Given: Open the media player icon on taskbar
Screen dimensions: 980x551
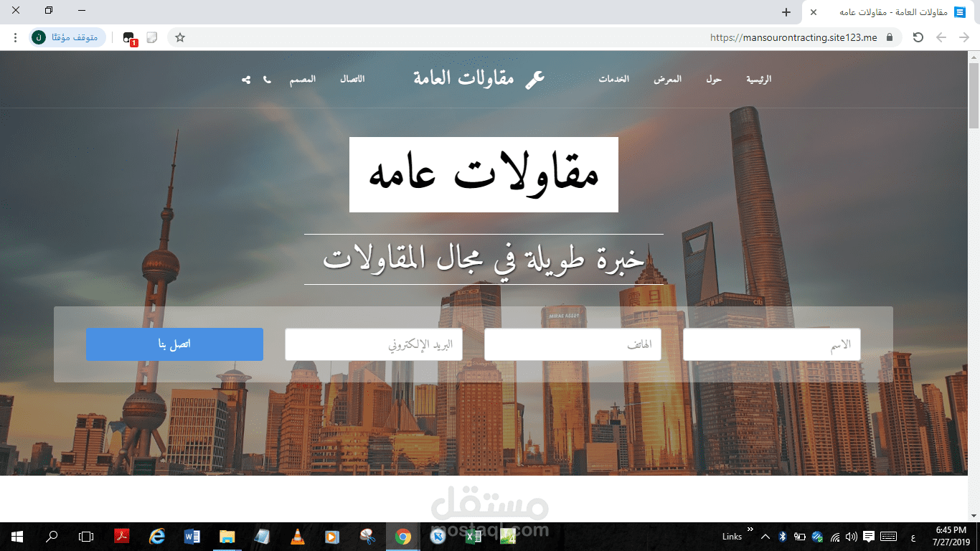Looking at the screenshot, I should click(332, 537).
